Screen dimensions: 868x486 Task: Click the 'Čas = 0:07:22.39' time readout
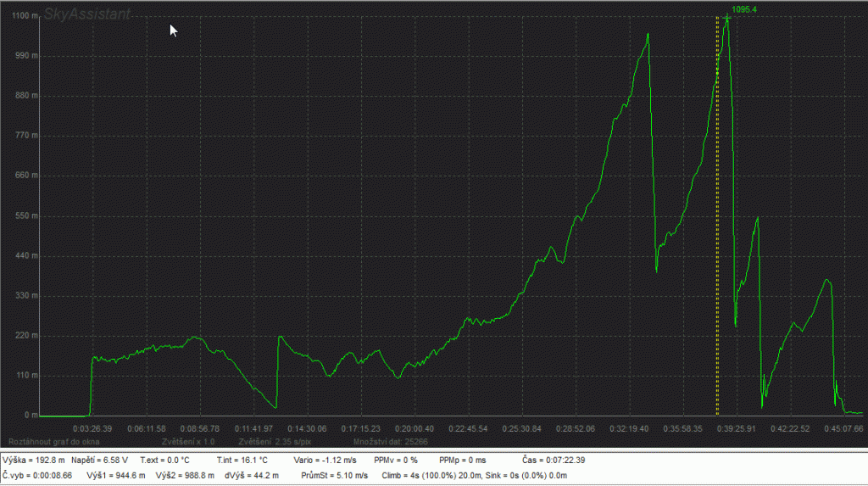click(554, 460)
